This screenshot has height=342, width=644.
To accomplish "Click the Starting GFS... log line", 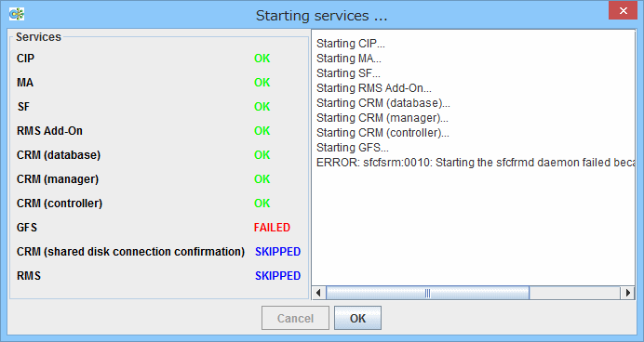I will (353, 148).
